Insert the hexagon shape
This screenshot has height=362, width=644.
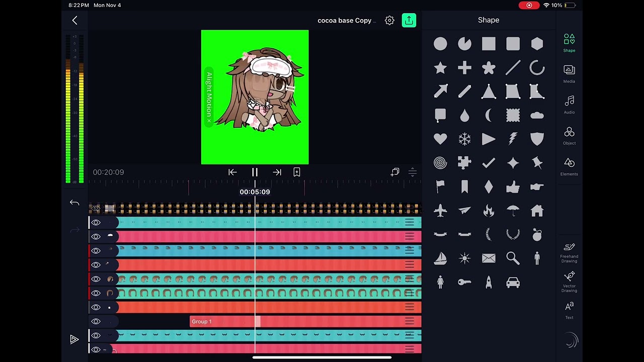tap(537, 44)
